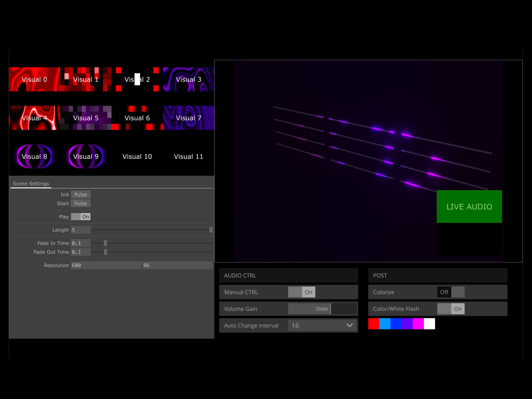Pick the Visual 7 purple swirl

(189, 118)
